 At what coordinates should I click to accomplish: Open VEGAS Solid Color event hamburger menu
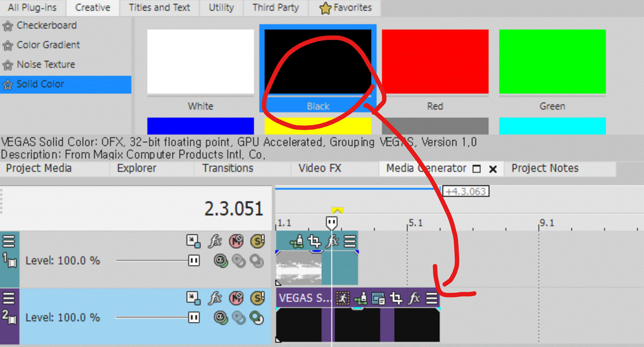click(432, 298)
